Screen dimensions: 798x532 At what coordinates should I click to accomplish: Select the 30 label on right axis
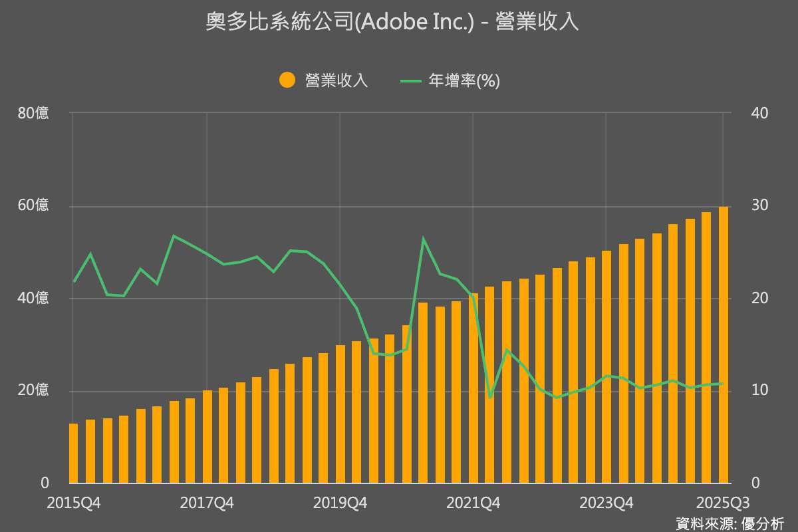pyautogui.click(x=759, y=205)
